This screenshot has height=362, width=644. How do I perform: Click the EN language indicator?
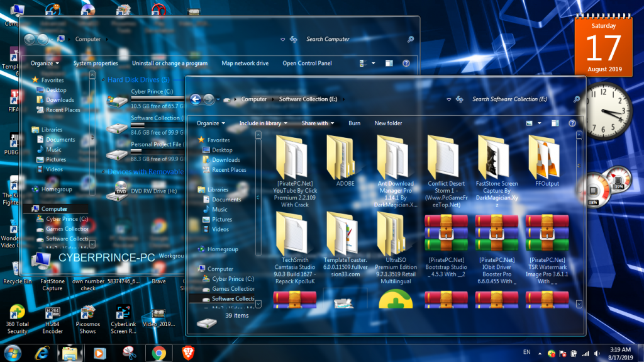[526, 353]
